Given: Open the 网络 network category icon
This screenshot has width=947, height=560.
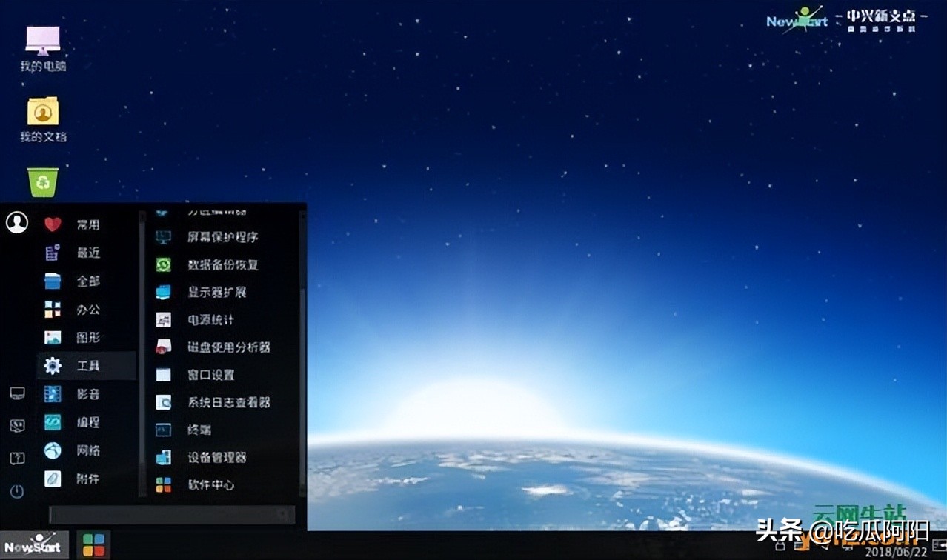Looking at the screenshot, I should click(53, 450).
